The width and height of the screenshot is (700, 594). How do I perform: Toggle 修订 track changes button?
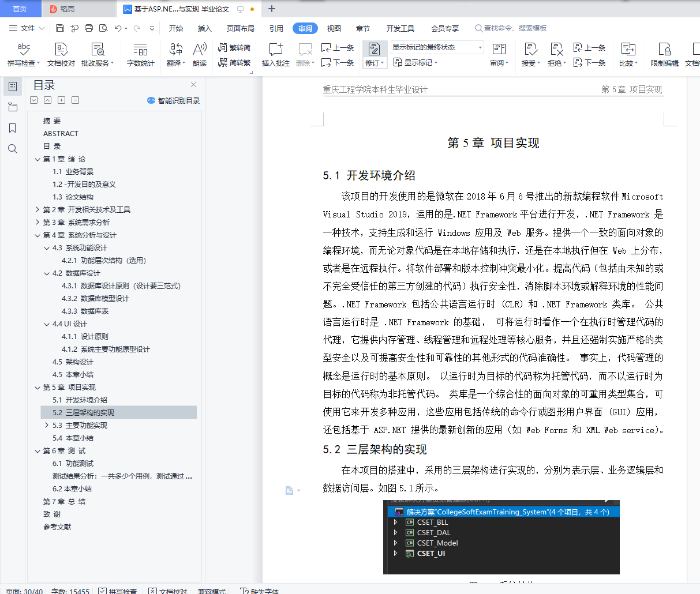375,55
